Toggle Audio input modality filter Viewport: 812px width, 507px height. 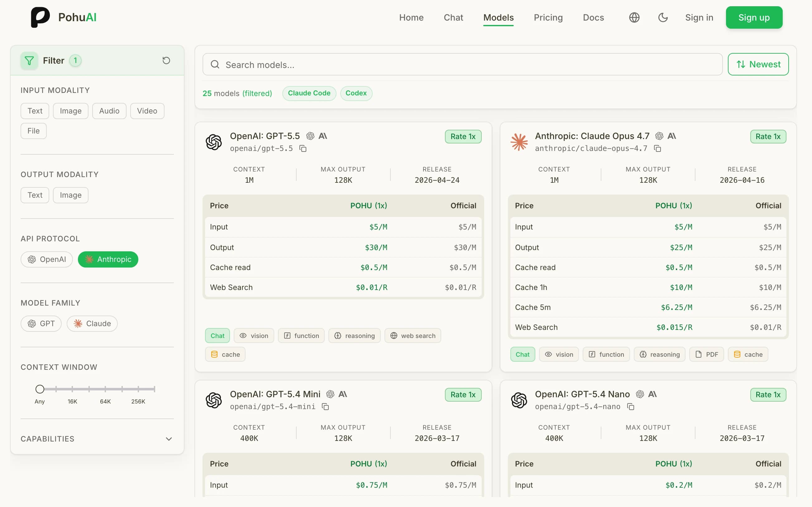coord(109,111)
